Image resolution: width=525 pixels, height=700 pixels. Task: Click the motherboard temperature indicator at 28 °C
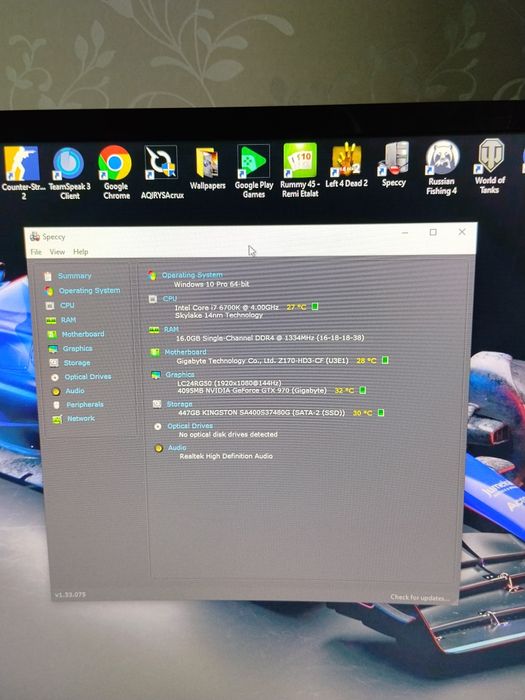pos(385,360)
